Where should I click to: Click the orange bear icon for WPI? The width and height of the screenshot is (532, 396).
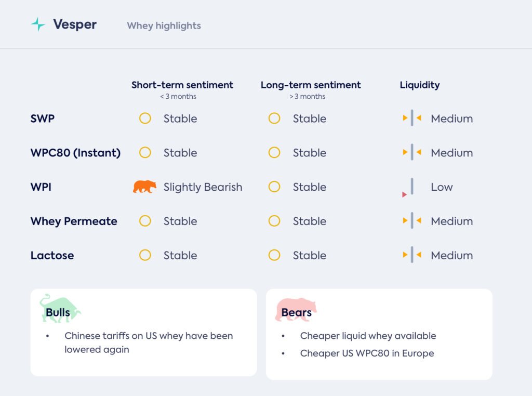click(x=144, y=187)
